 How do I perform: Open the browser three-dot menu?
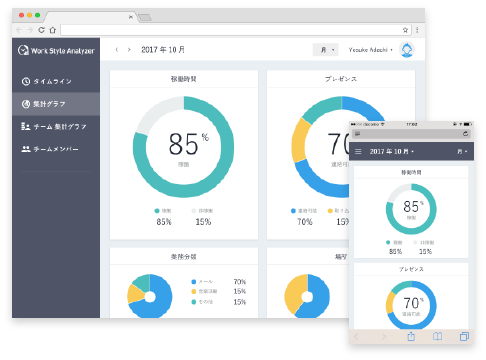click(417, 30)
